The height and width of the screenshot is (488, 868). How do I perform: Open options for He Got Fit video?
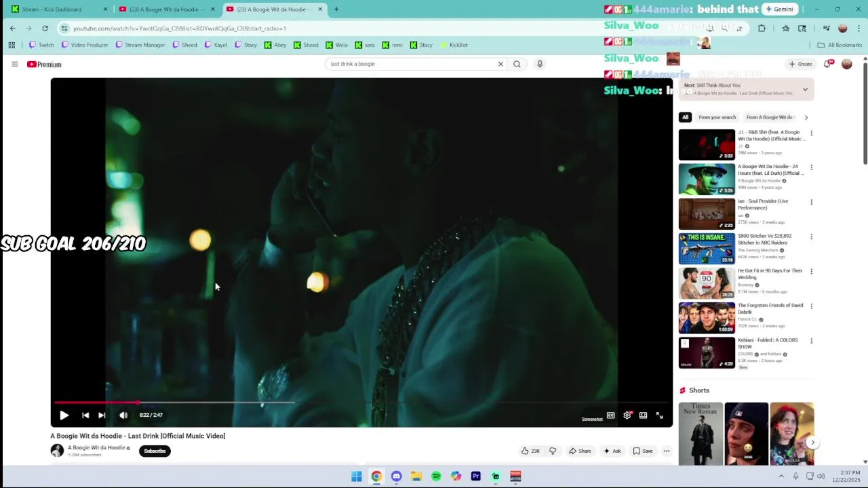tap(811, 271)
